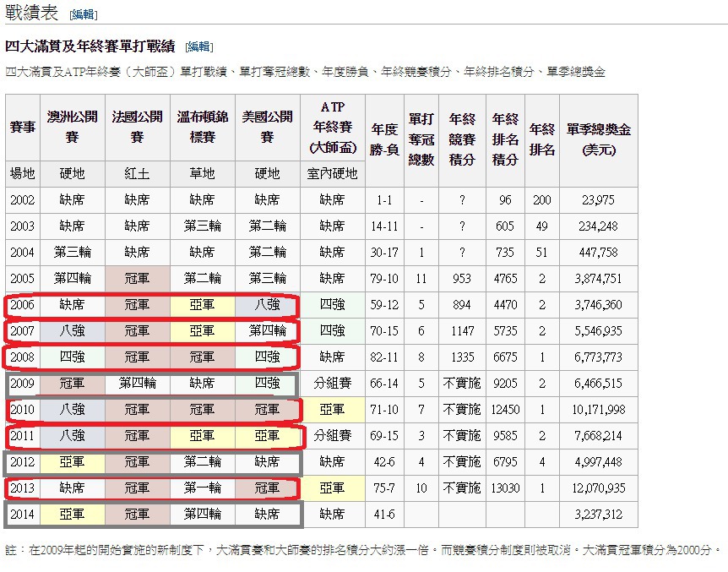Click the 10,171,998 prize money cell
The height and width of the screenshot is (572, 728).
pyautogui.click(x=599, y=410)
